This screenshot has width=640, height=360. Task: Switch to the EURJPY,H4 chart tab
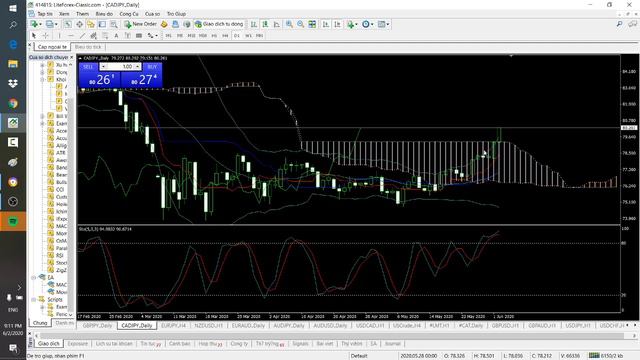(173, 326)
